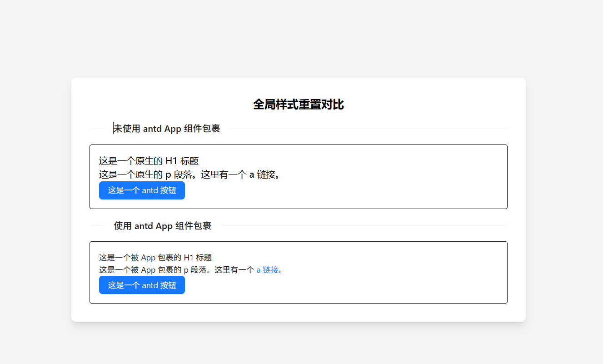This screenshot has height=364, width=603.
Task: Click the antd button in the unwrapped box
Action: pos(142,190)
